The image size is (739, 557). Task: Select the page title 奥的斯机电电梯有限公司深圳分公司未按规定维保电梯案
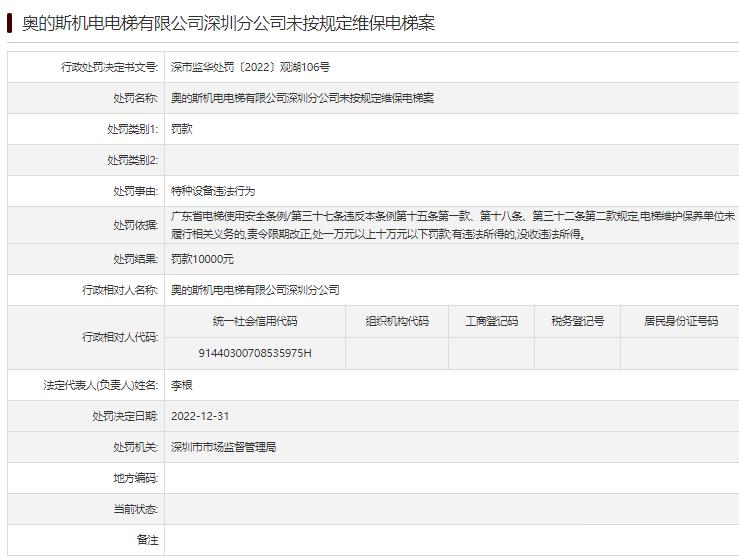click(x=229, y=23)
